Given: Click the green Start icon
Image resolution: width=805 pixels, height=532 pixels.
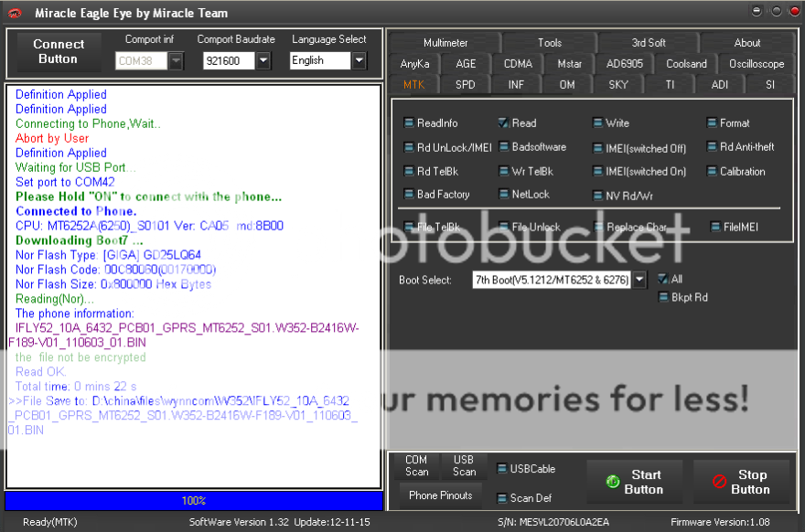Looking at the screenshot, I should 613,482.
